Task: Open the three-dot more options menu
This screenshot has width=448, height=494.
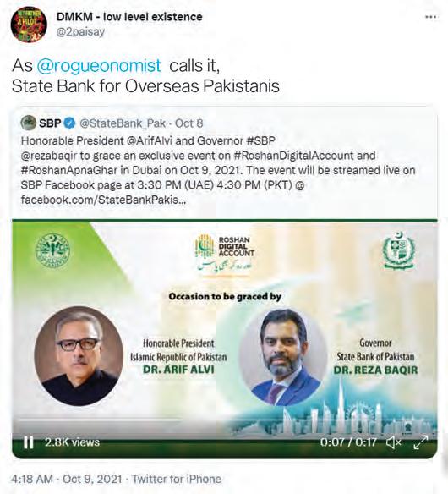Action: 430,17
